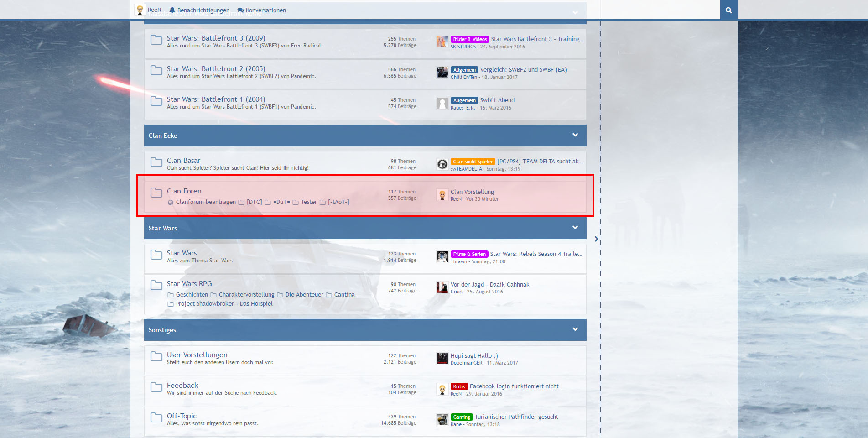Open Benachrichtigungen bell notifications
This screenshot has width=868, height=438.
[x=199, y=10]
